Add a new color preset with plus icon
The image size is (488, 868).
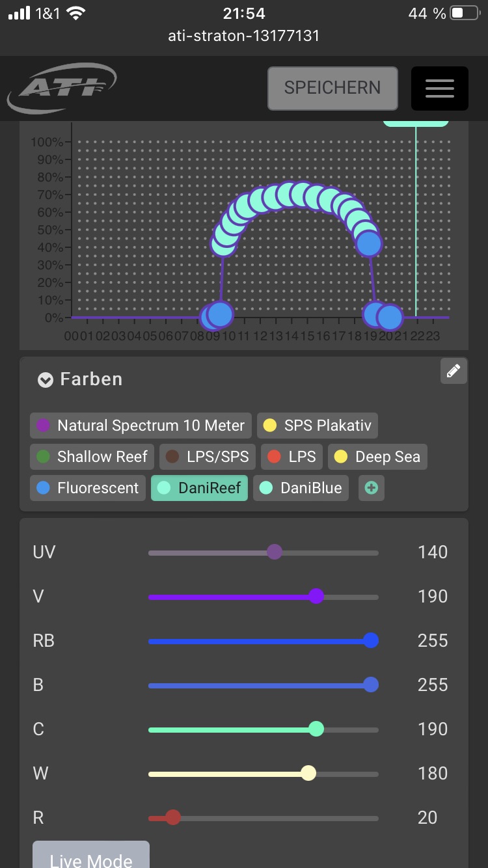pos(371,488)
